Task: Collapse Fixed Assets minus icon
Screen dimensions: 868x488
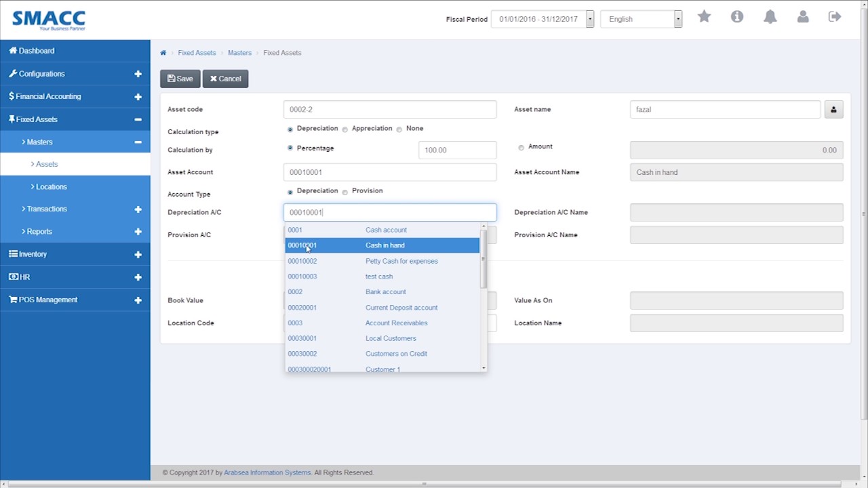Action: tap(138, 119)
